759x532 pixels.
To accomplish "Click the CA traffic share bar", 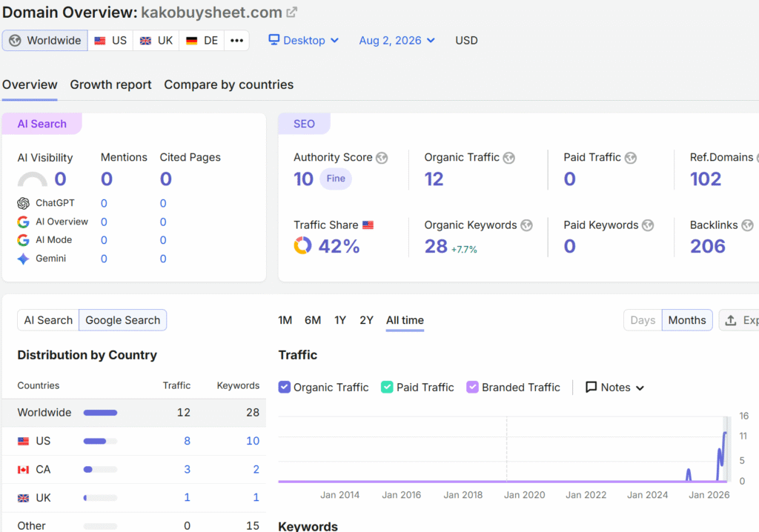I will (100, 470).
